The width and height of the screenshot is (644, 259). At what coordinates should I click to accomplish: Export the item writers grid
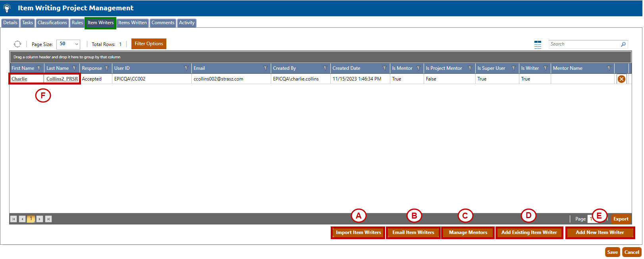tap(621, 219)
